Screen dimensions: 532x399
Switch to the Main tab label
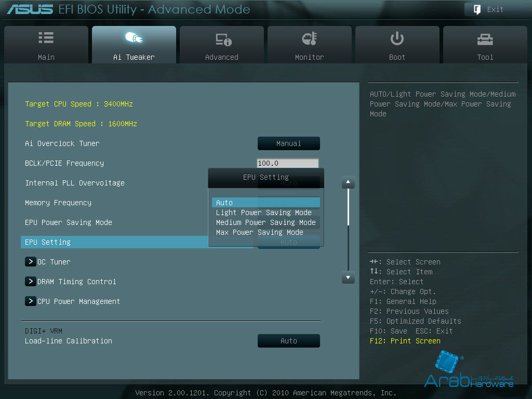point(46,57)
